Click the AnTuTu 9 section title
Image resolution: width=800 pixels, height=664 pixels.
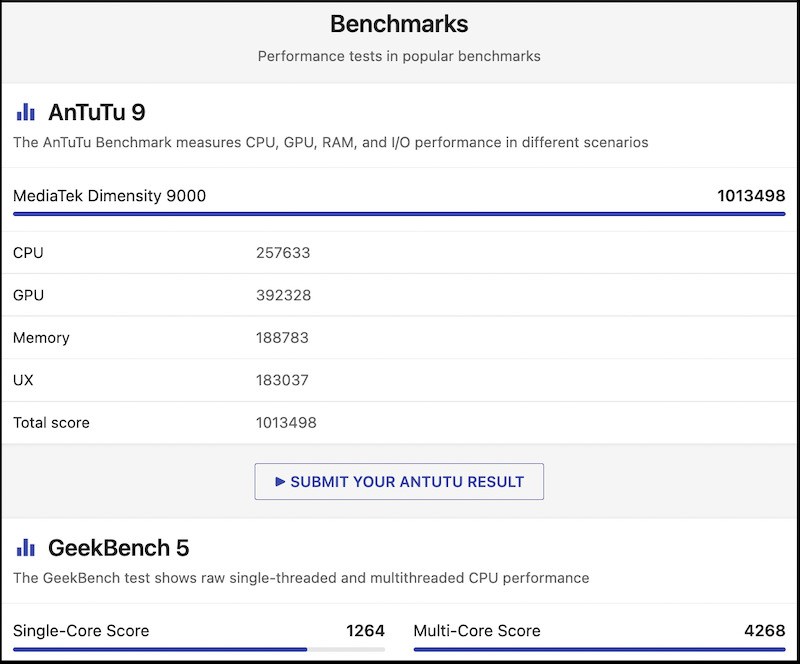tap(96, 112)
